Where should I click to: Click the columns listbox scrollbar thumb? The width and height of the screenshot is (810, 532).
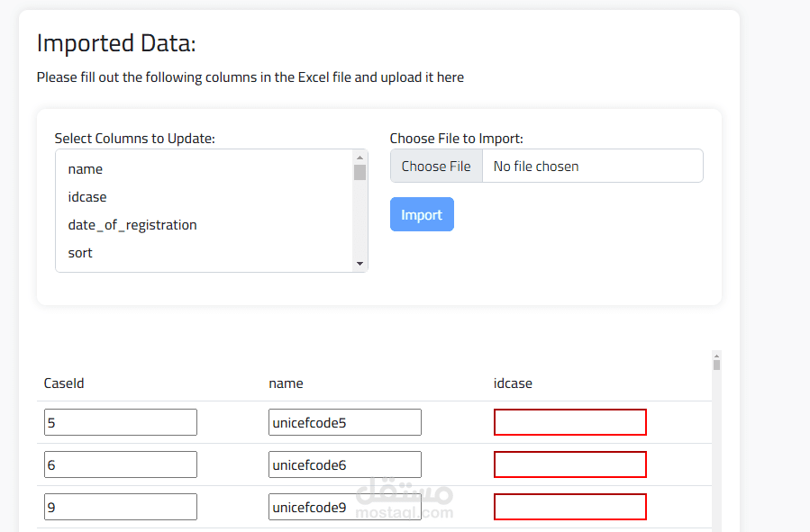tap(359, 172)
